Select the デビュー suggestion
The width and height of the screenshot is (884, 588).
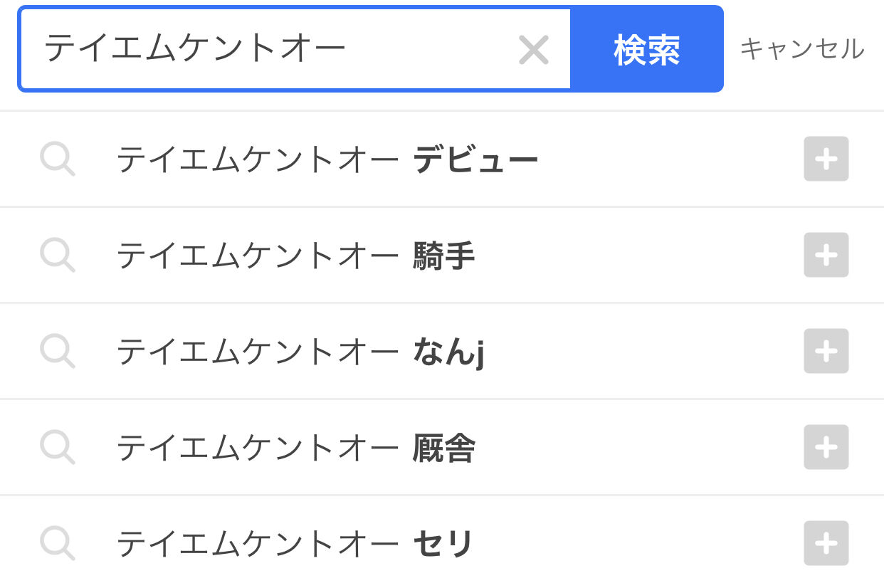click(327, 159)
